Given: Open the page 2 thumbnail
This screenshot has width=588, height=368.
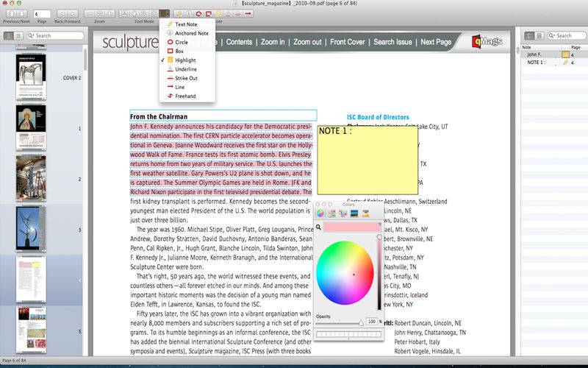Looking at the screenshot, I should click(x=31, y=178).
